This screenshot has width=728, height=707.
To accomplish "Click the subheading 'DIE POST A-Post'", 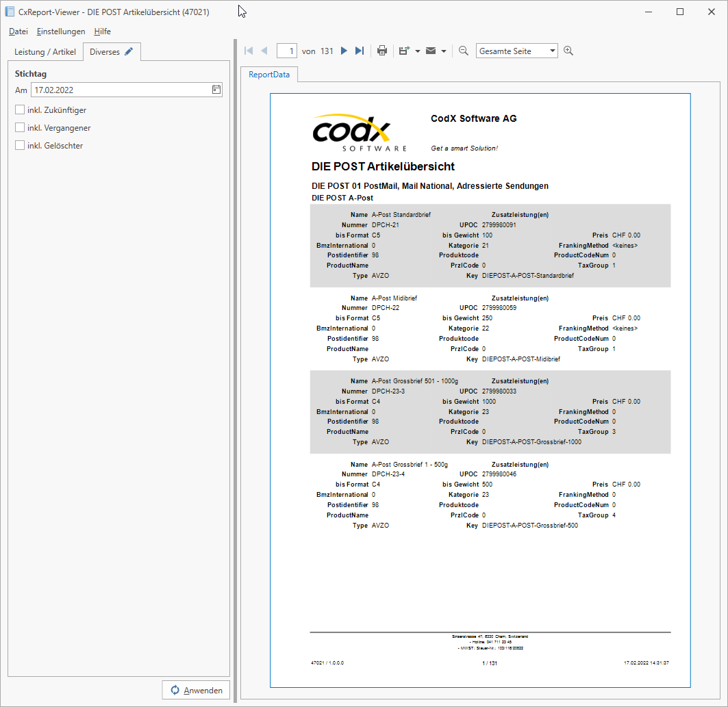I will pyautogui.click(x=342, y=198).
